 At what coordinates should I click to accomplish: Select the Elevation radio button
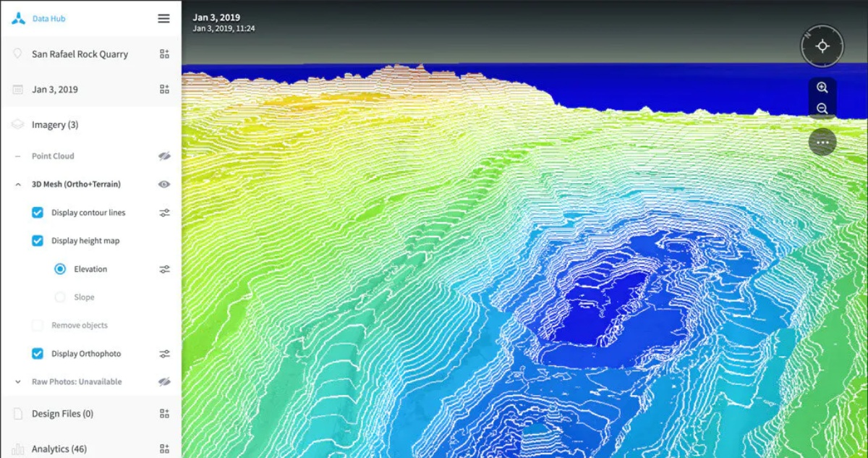click(x=60, y=269)
